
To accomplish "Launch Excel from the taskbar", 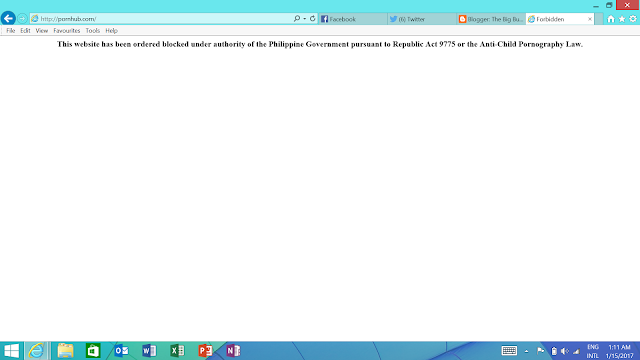I will (x=177, y=351).
